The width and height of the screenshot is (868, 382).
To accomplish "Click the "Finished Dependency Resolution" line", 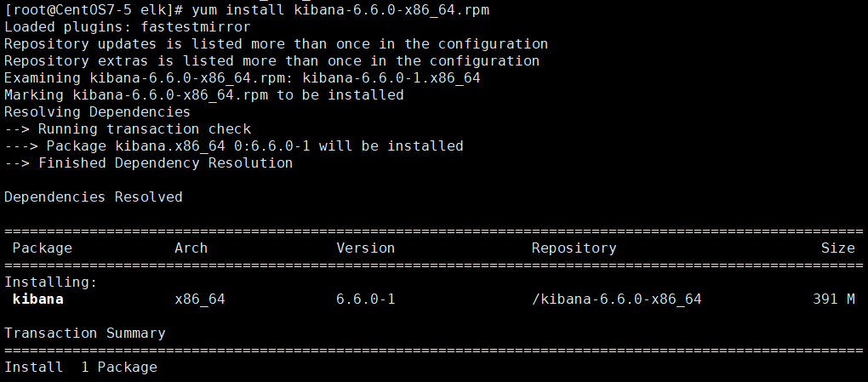I will click(x=148, y=162).
